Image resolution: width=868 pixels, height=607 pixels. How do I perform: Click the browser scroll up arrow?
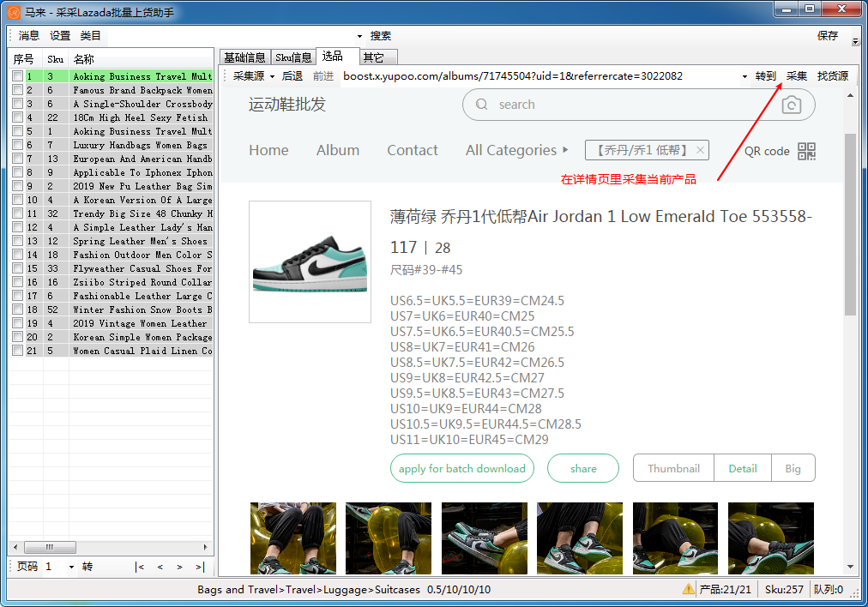pos(850,96)
